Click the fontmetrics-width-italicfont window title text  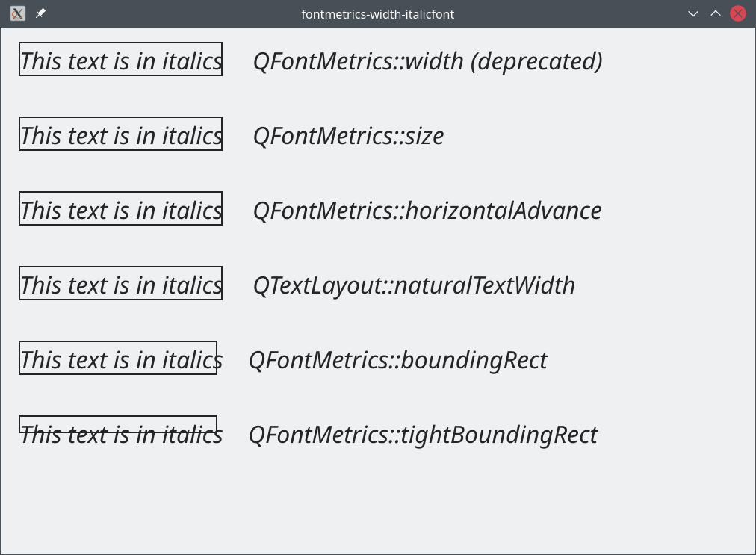coord(377,14)
